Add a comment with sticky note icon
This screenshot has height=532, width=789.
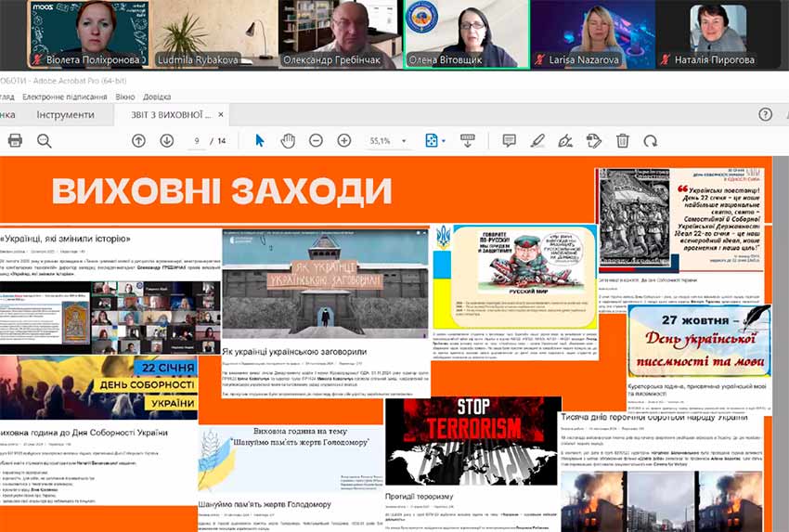[x=509, y=140]
